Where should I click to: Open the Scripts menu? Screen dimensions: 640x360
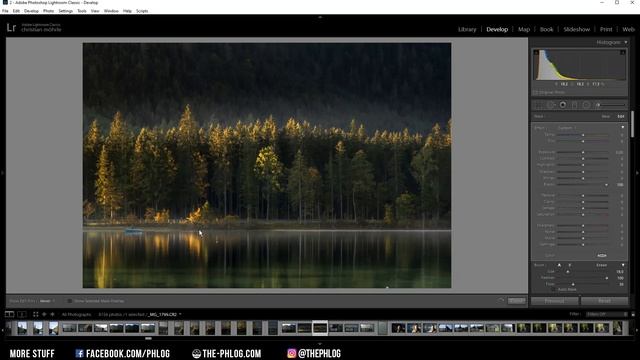tap(142, 11)
